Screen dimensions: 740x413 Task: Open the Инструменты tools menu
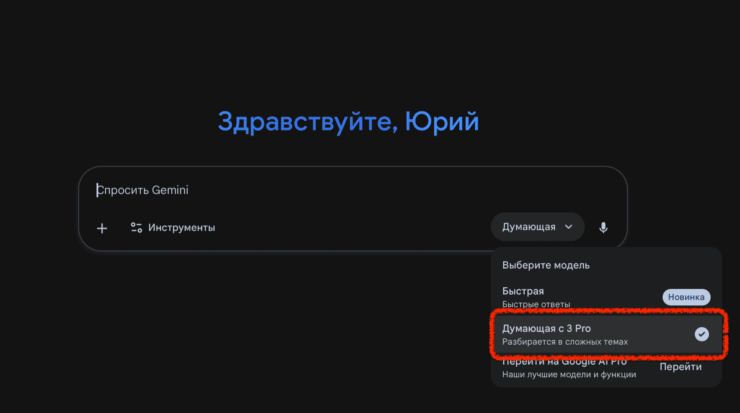[x=173, y=228]
